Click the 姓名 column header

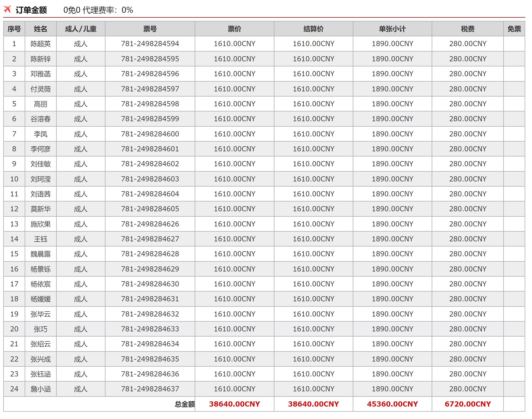pyautogui.click(x=40, y=29)
